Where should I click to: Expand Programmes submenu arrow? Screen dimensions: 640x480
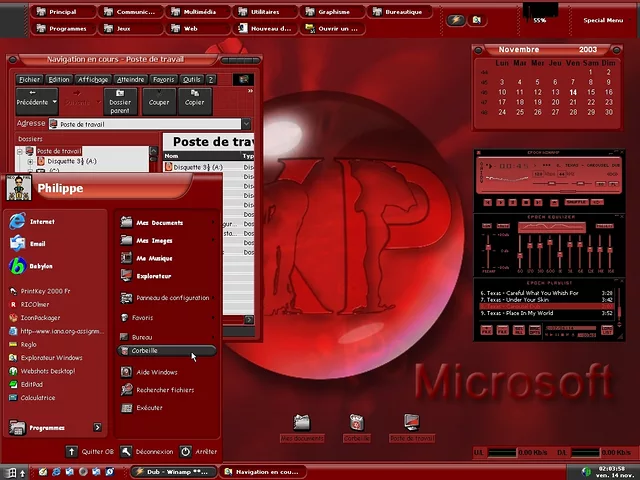click(x=97, y=428)
